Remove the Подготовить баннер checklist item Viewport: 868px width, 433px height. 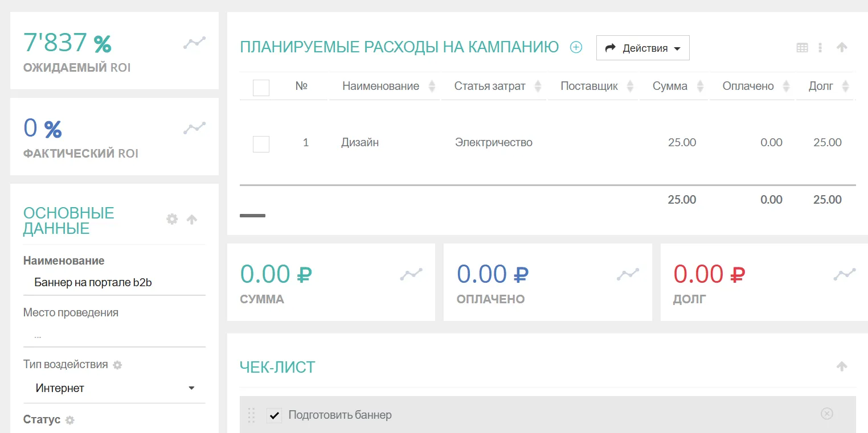(826, 414)
